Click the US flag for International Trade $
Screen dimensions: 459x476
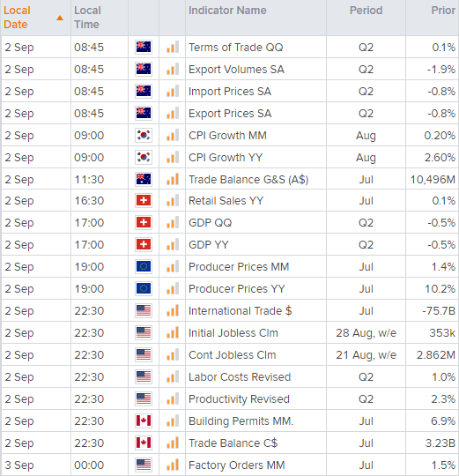(144, 310)
